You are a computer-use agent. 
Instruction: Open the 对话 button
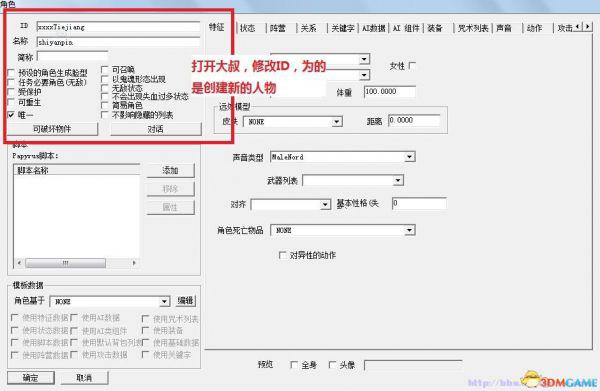coord(156,129)
